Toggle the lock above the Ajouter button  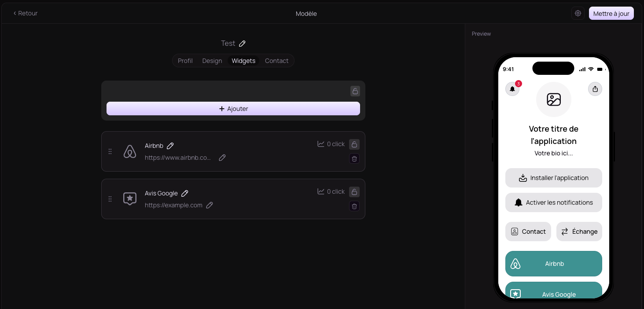355,91
